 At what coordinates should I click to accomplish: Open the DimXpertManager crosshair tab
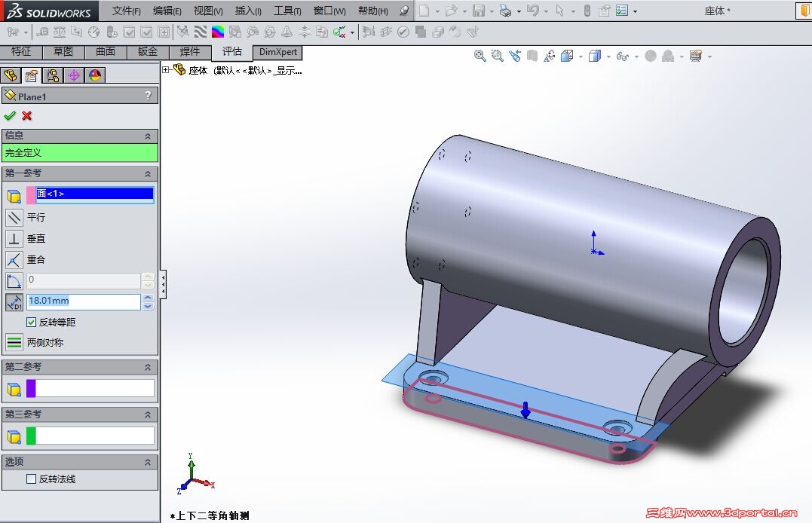pyautogui.click(x=74, y=75)
